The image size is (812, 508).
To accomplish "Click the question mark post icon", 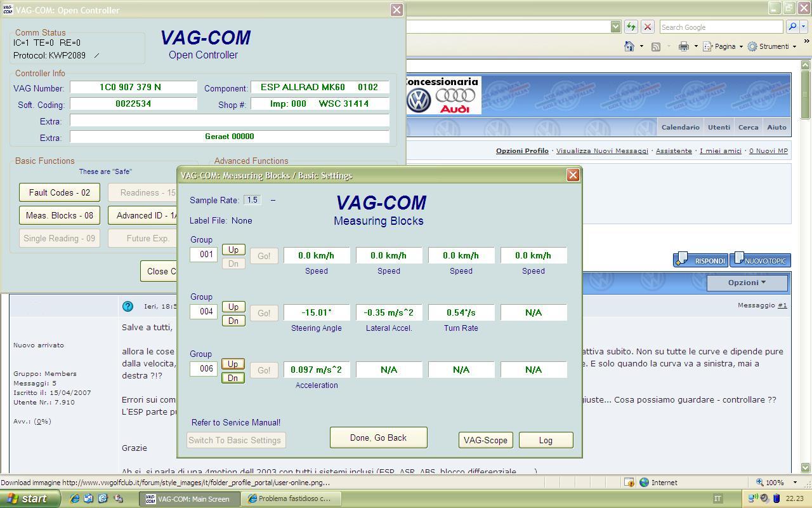I will pyautogui.click(x=128, y=306).
